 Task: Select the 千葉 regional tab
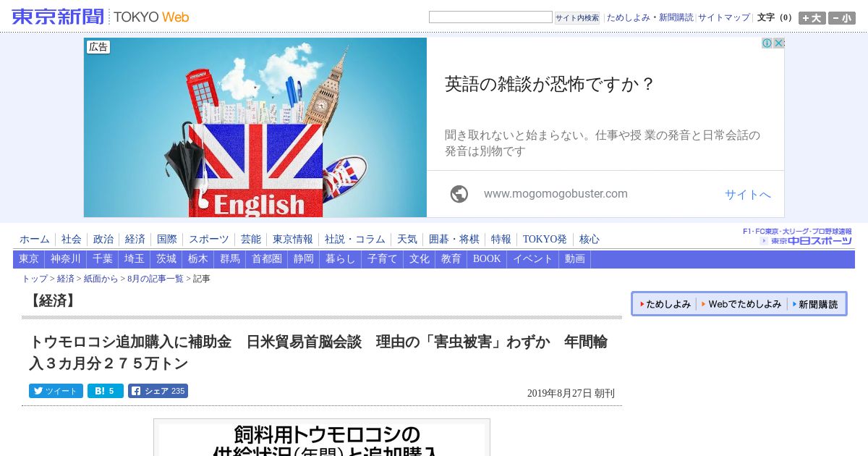(103, 259)
